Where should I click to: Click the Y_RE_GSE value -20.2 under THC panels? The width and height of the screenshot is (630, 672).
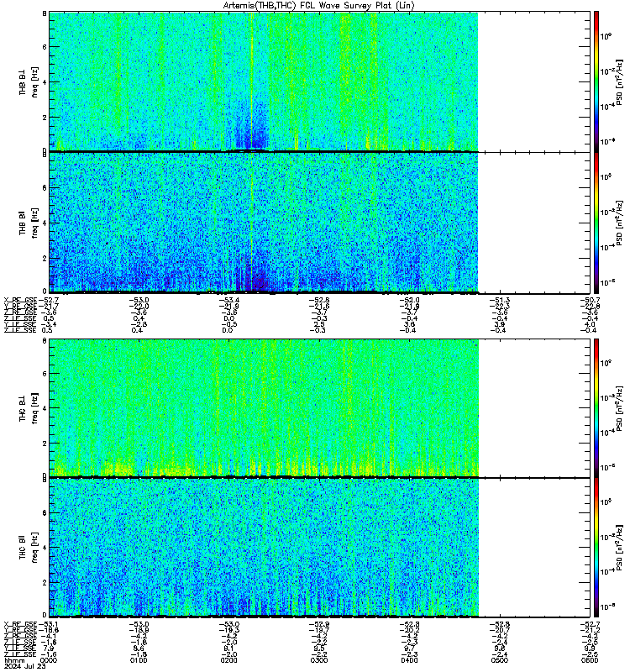[409, 630]
